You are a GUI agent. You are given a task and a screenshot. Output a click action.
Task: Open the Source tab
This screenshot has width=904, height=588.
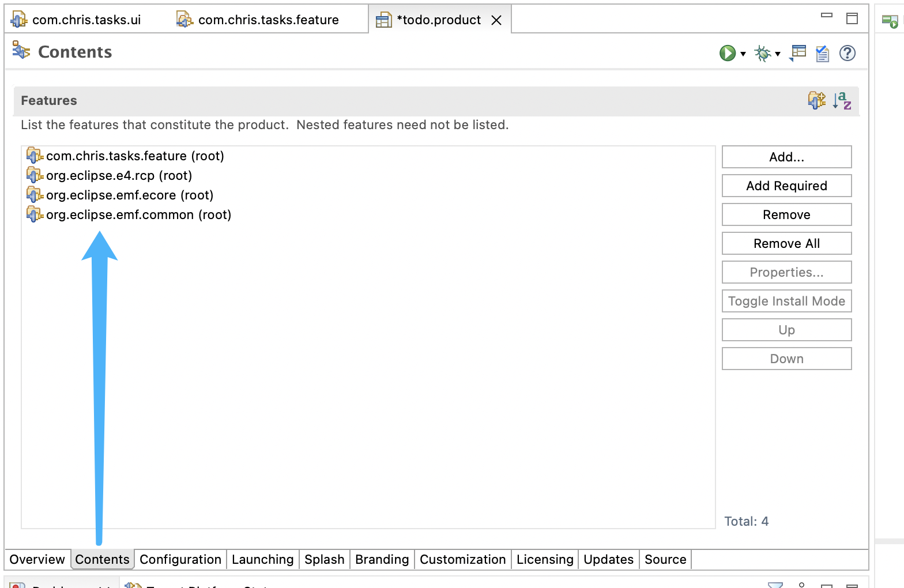[x=665, y=559]
